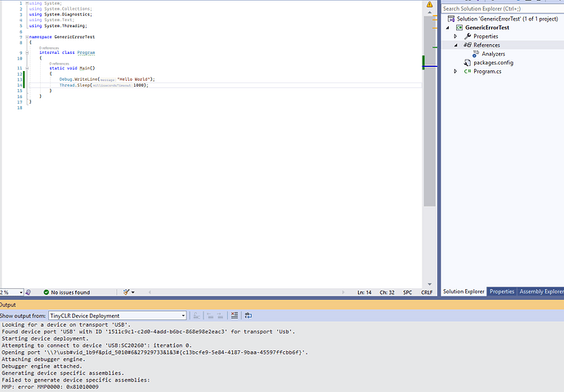This screenshot has height=392, width=564.
Task: Click Thread.Sleep on line 14
Action: pos(75,85)
